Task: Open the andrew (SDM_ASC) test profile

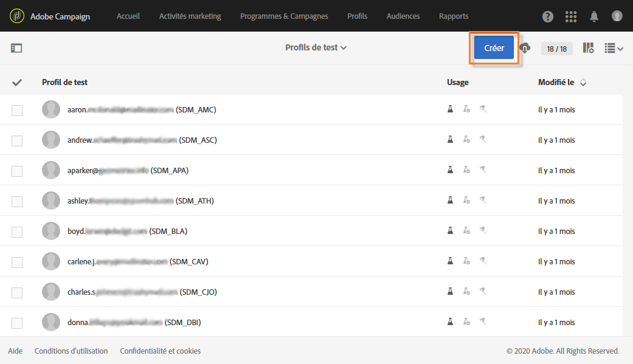Action: (142, 140)
